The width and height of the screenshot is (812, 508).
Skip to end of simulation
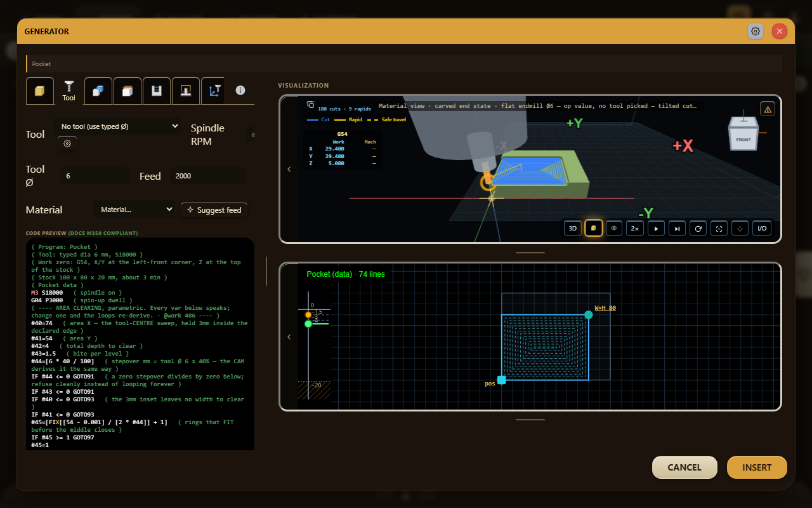(677, 228)
